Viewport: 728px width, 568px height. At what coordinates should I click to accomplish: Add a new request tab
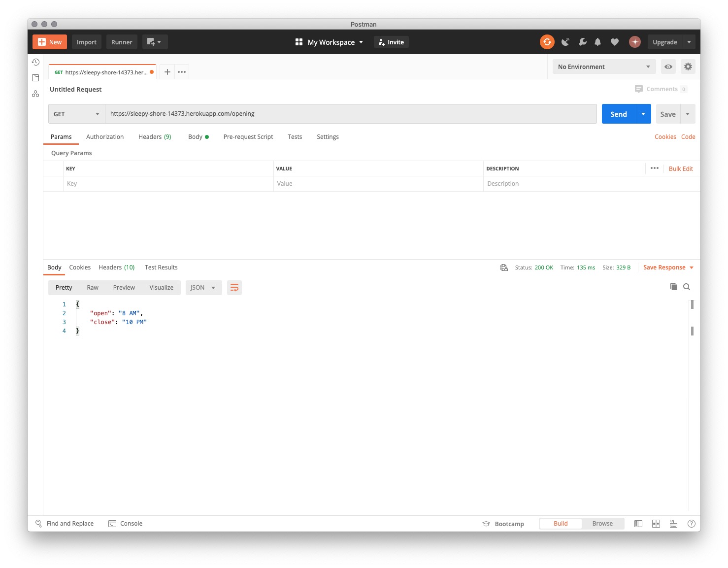tap(167, 72)
